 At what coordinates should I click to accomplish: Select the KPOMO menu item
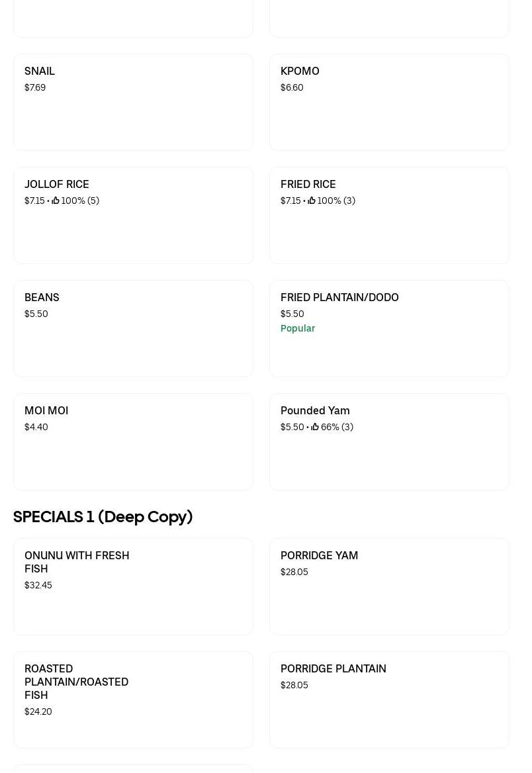tap(300, 71)
